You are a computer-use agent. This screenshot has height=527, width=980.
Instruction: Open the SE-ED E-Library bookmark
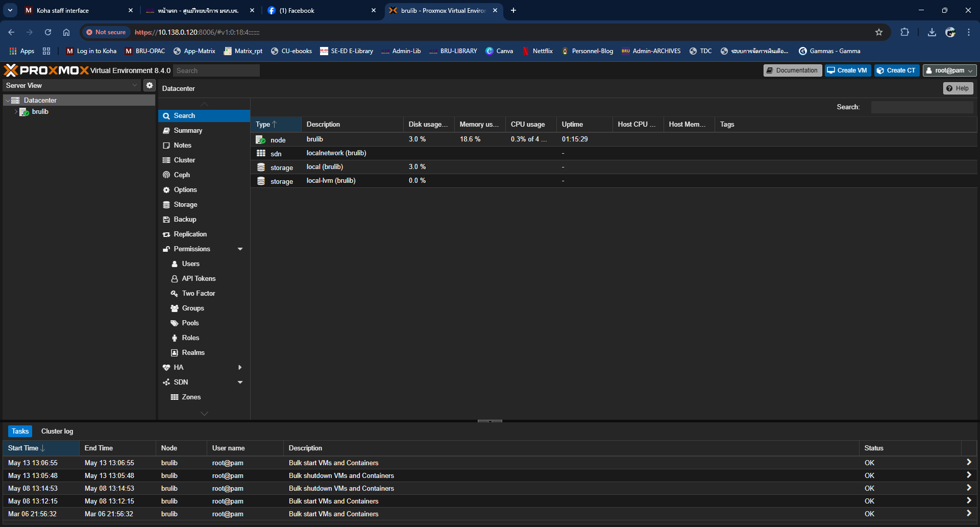[347, 51]
